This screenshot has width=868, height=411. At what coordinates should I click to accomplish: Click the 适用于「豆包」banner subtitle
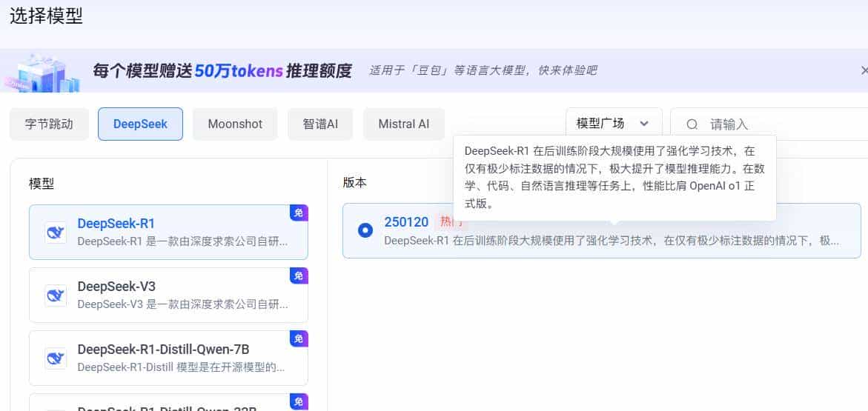(x=483, y=71)
